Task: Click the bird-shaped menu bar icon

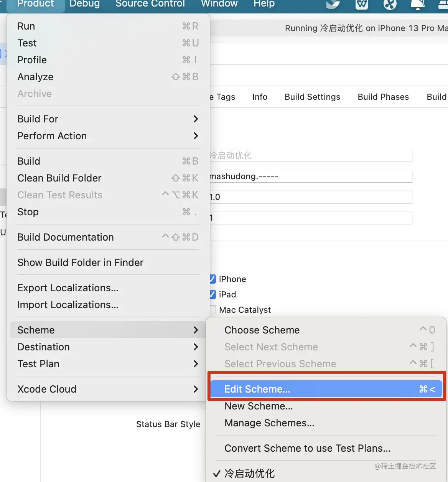Action: (x=333, y=4)
